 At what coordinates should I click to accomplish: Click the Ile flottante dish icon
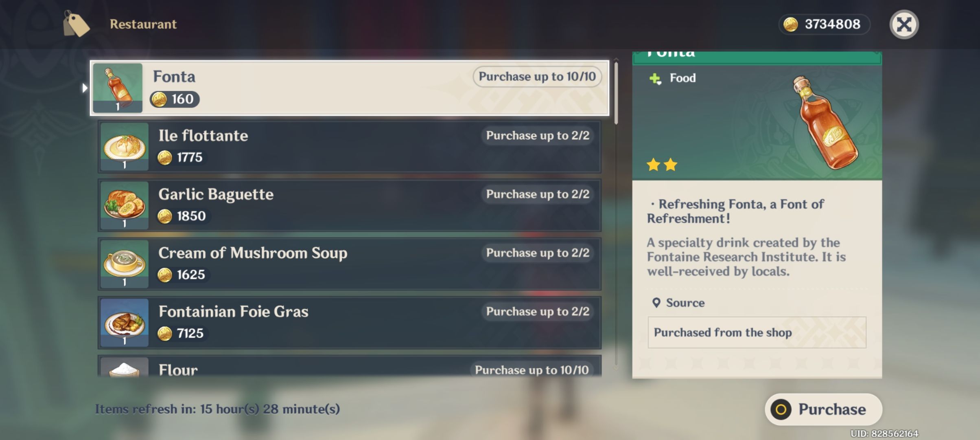pyautogui.click(x=124, y=147)
